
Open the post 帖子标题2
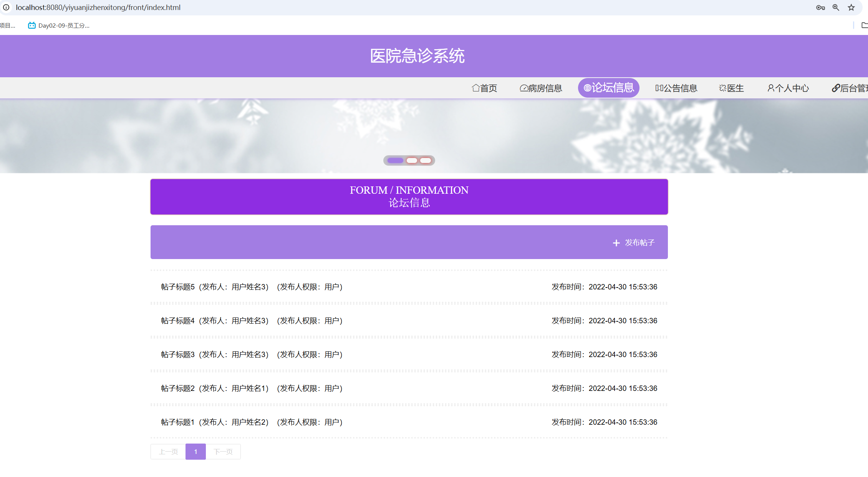pos(178,388)
